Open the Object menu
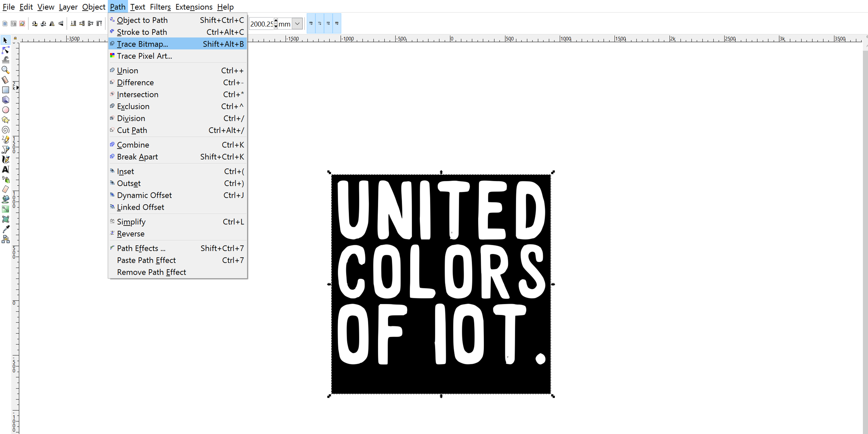 [x=94, y=7]
